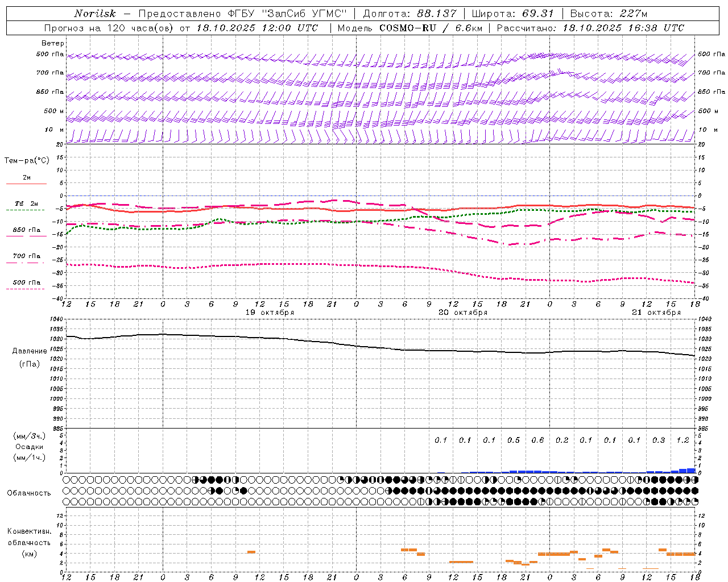Click the pink dotted swatch under the '500 гПа' temperature legend
This screenshot has height=582, width=728.
pyautogui.click(x=25, y=289)
